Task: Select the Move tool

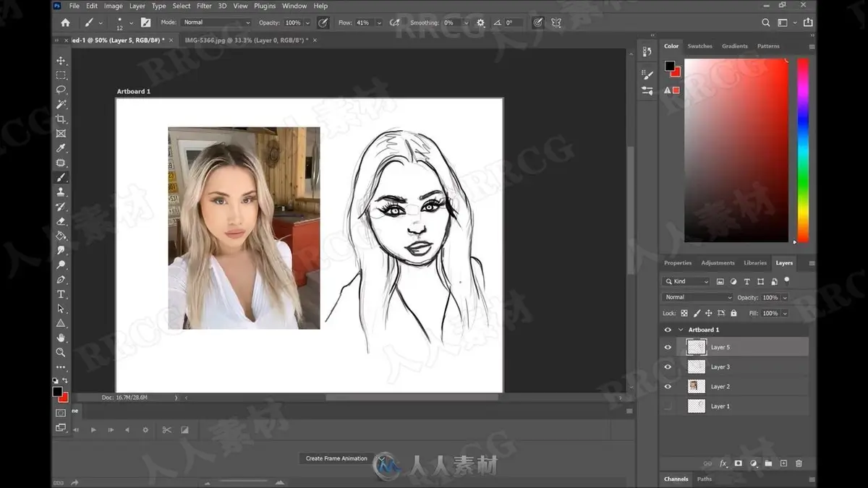Action: 61,61
